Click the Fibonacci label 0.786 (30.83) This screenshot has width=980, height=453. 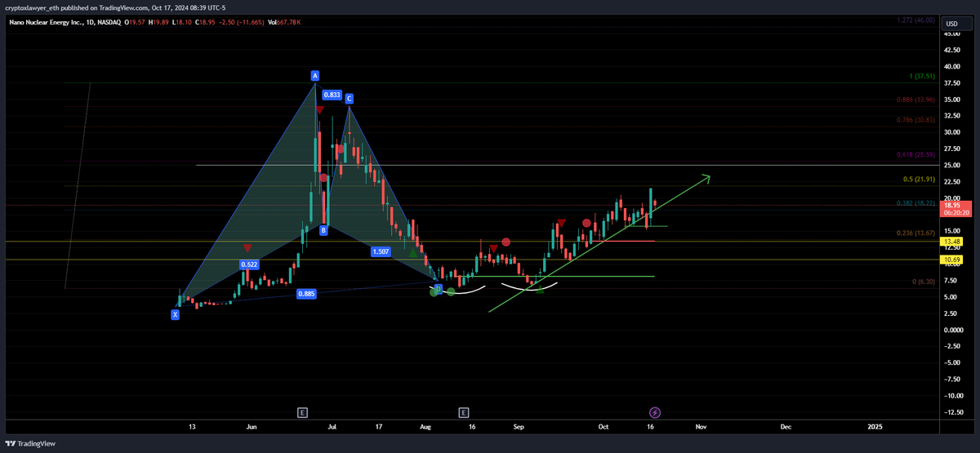tap(916, 120)
